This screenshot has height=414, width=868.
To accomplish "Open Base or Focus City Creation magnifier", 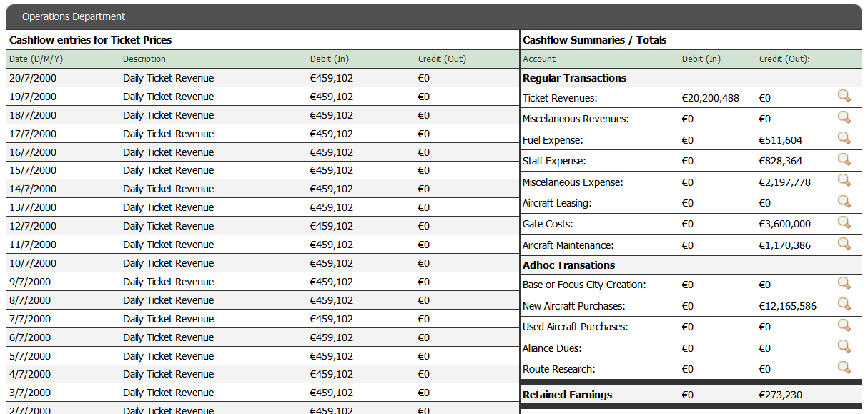I will pos(844,283).
